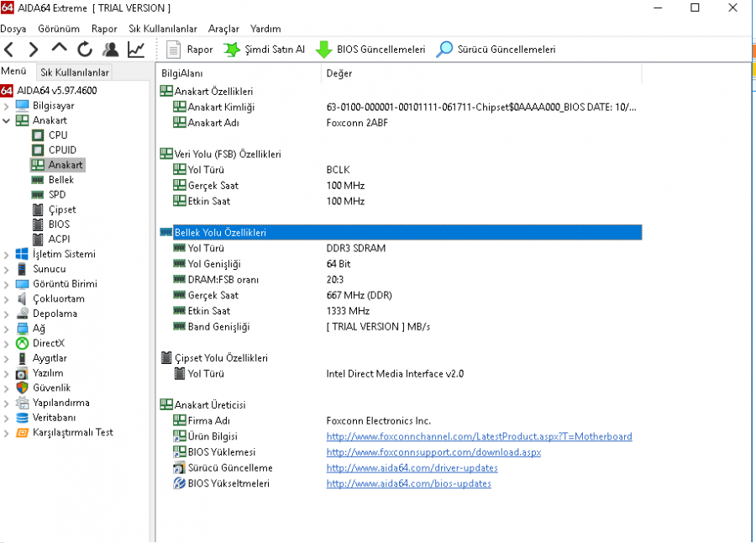
Task: Click the Çokluortam speaker icon
Action: [x=22, y=299]
